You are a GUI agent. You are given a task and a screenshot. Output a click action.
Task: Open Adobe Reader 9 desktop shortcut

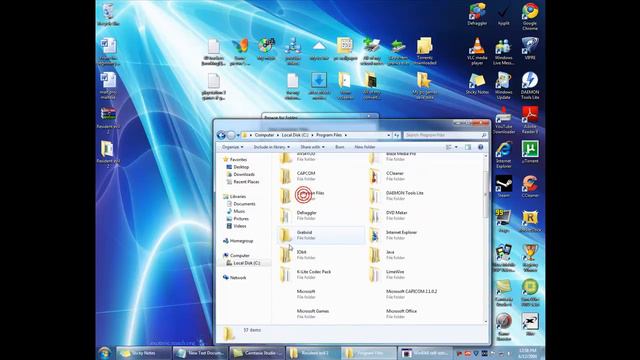point(530,120)
